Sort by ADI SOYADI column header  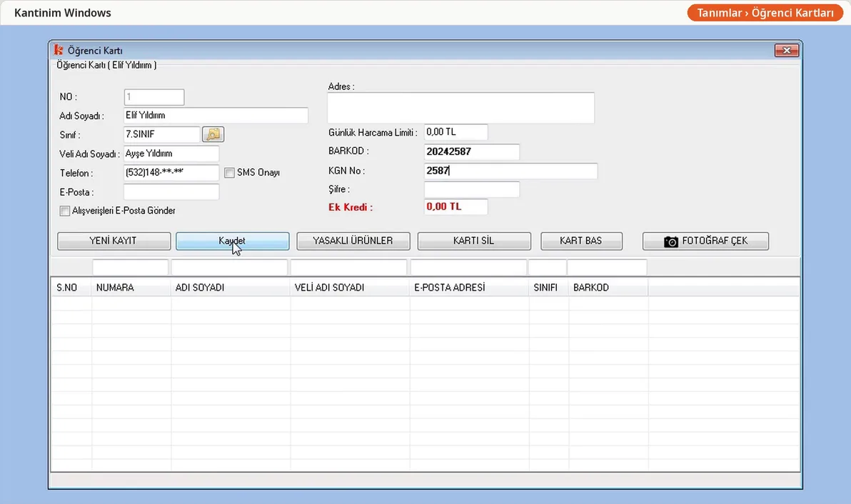[x=231, y=288]
